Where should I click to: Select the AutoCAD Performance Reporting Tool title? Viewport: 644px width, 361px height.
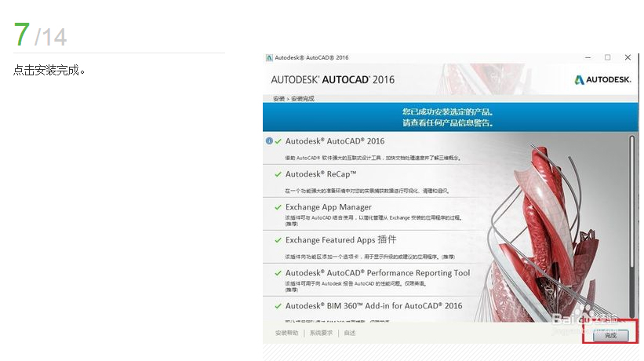click(x=377, y=272)
